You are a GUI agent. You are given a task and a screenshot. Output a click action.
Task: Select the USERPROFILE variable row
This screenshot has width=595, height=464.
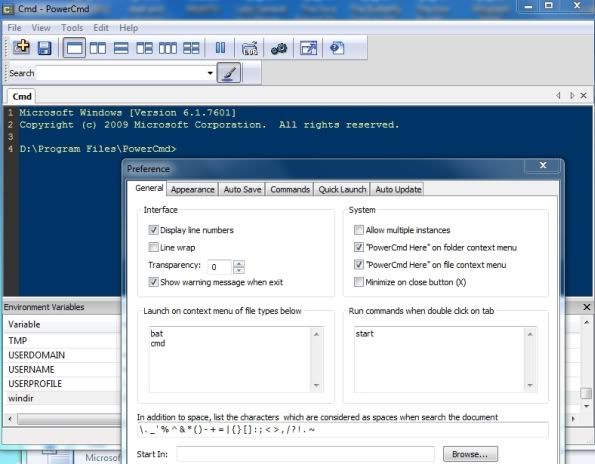tap(63, 384)
